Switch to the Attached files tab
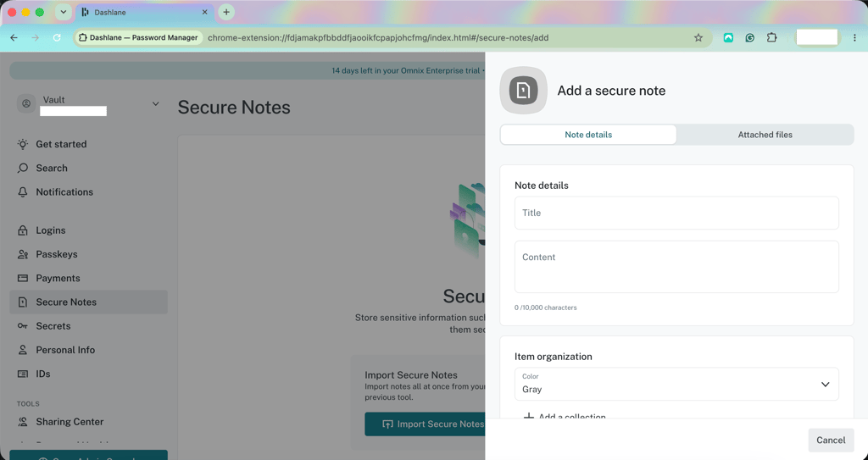The height and width of the screenshot is (460, 868). (x=765, y=135)
